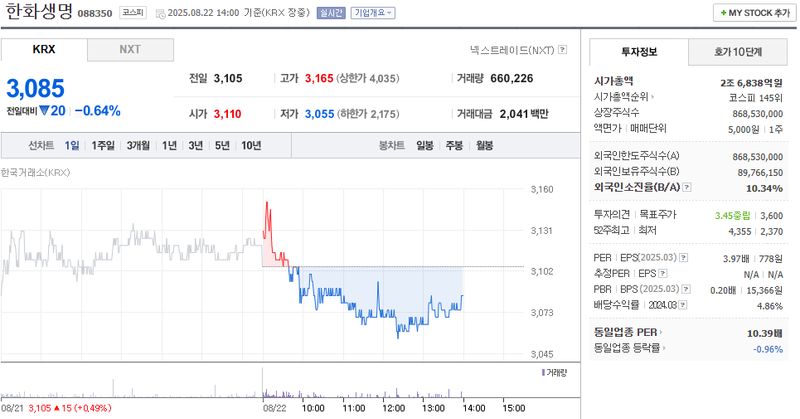Click the 52-week high value 4,355
Image resolution: width=800 pixels, height=419 pixels.
[740, 232]
